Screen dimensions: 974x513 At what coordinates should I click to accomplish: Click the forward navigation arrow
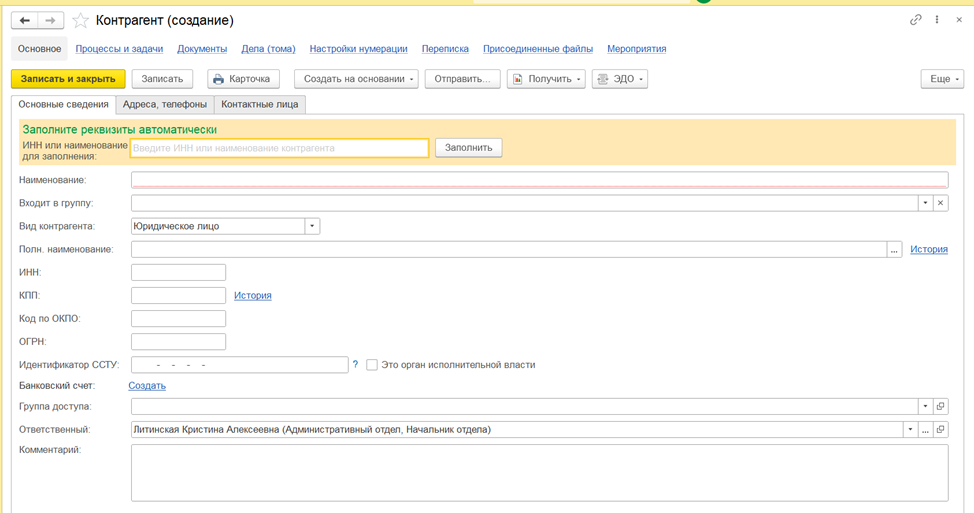click(x=51, y=20)
